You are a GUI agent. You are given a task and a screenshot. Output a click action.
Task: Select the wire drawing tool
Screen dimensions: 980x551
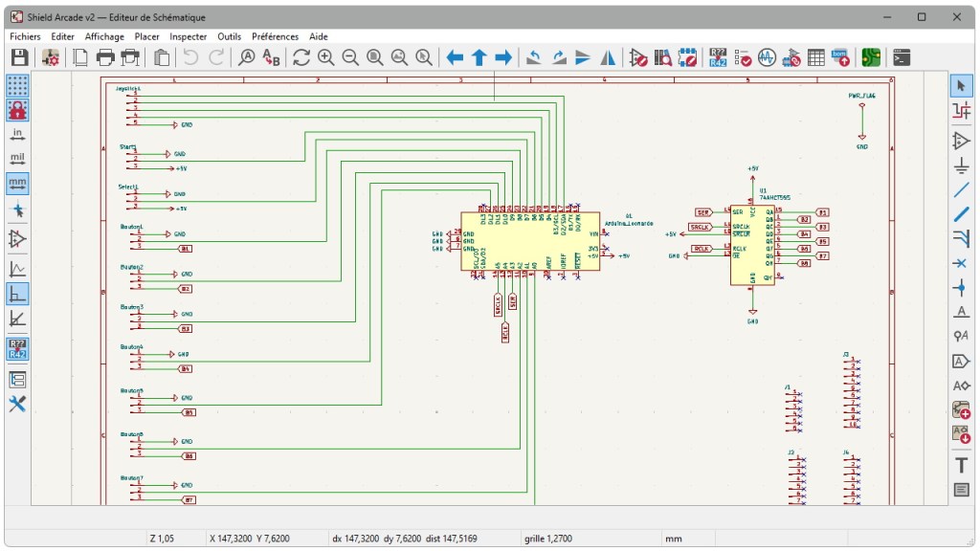[963, 190]
